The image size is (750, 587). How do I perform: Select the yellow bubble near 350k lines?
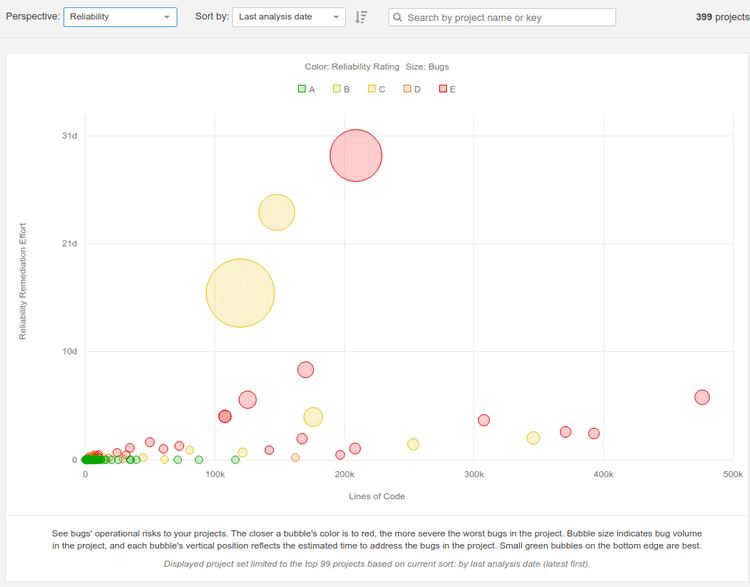coord(533,438)
